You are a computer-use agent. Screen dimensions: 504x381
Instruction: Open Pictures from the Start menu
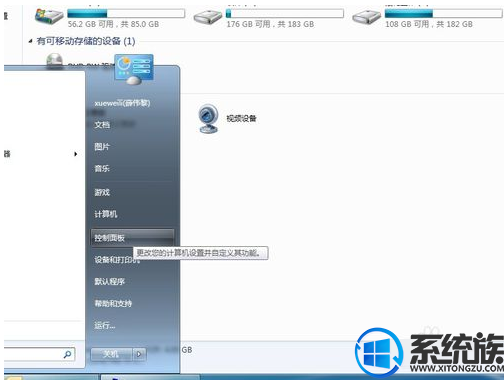click(x=102, y=146)
